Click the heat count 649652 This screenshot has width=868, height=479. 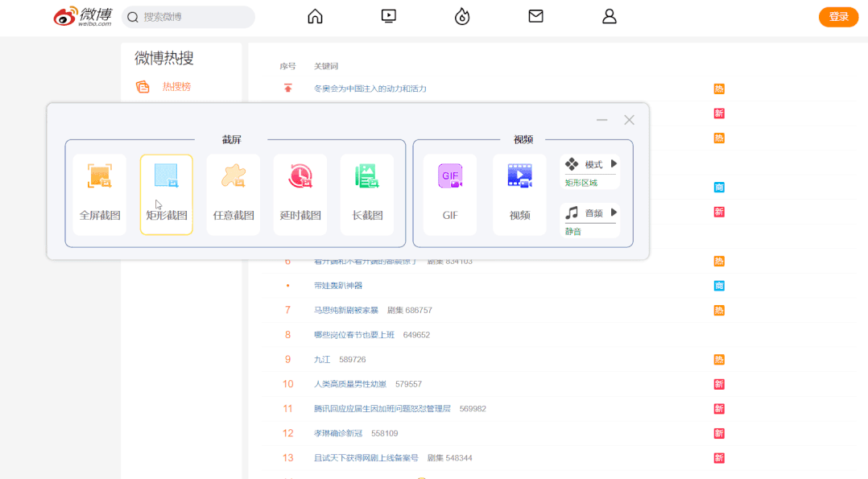coord(416,335)
